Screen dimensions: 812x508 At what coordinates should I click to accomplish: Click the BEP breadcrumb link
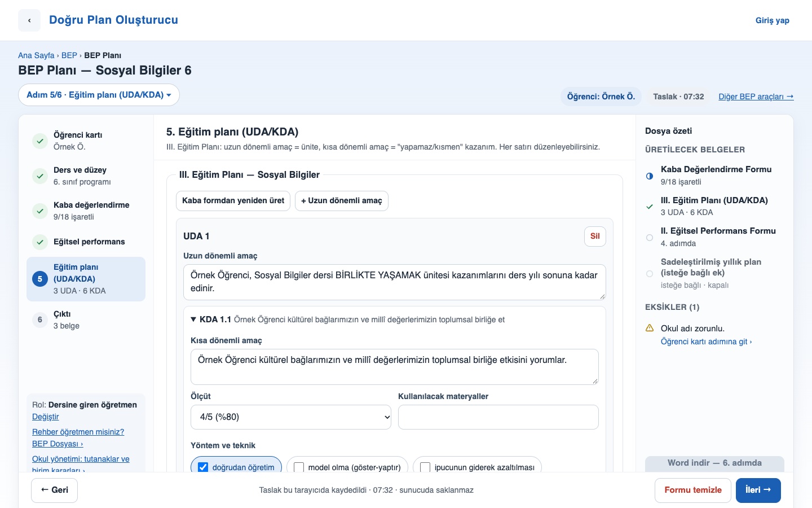pyautogui.click(x=69, y=55)
